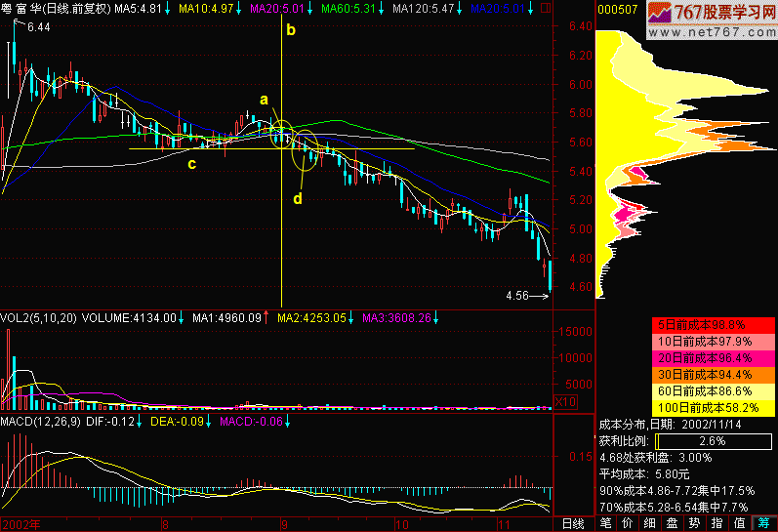This screenshot has width=778, height=532.
Task: Click the 粤富华 (日线 前复权) chart title
Action: click(x=56, y=8)
